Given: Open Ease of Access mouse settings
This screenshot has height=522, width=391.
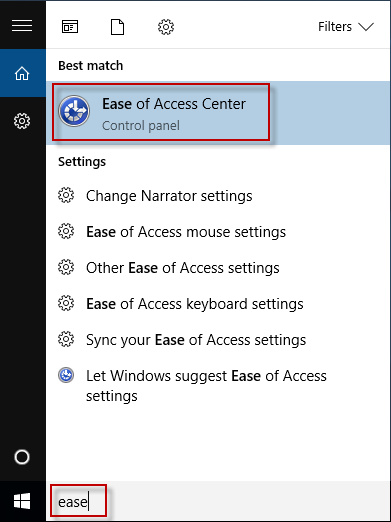Looking at the screenshot, I should (186, 232).
